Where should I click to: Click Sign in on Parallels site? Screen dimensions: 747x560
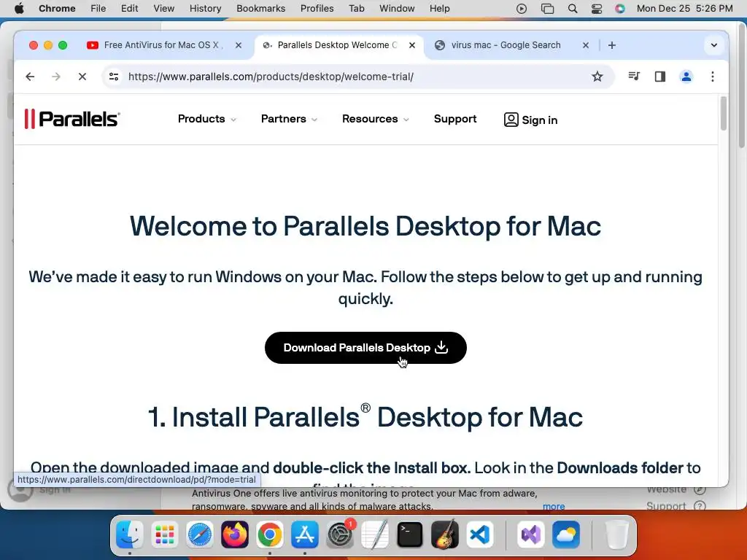click(530, 120)
